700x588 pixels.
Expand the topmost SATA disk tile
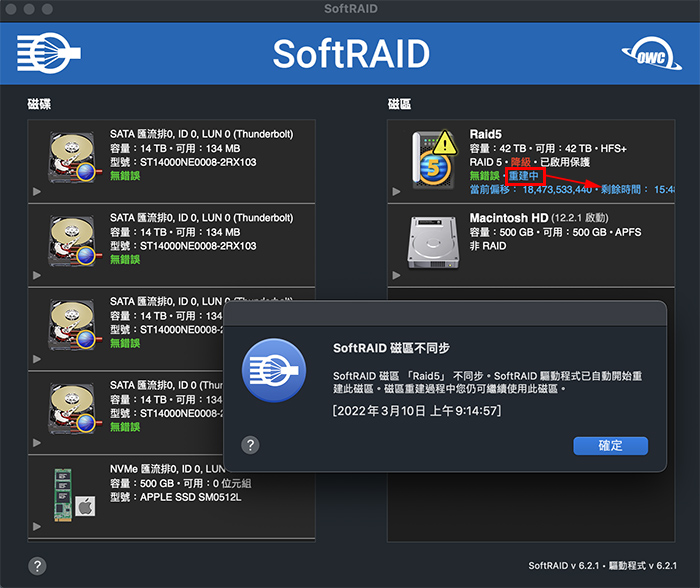(x=37, y=192)
